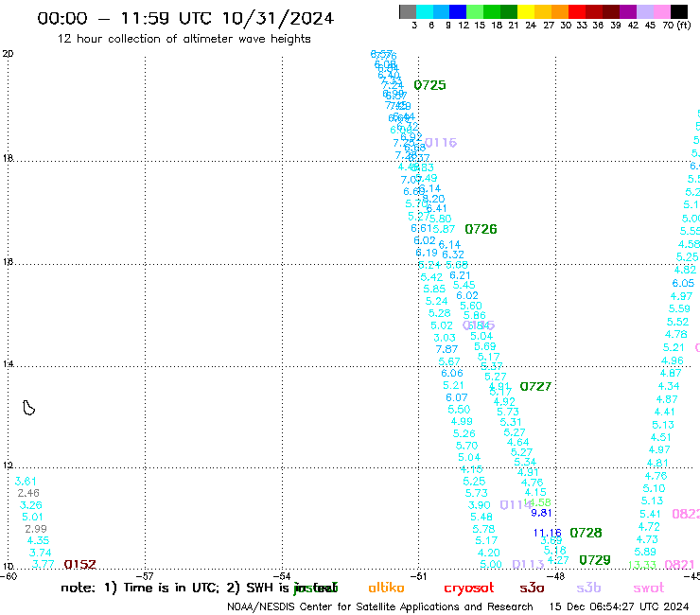Click the 3.03 wave height value
The height and width of the screenshot is (615, 700).
point(445,338)
